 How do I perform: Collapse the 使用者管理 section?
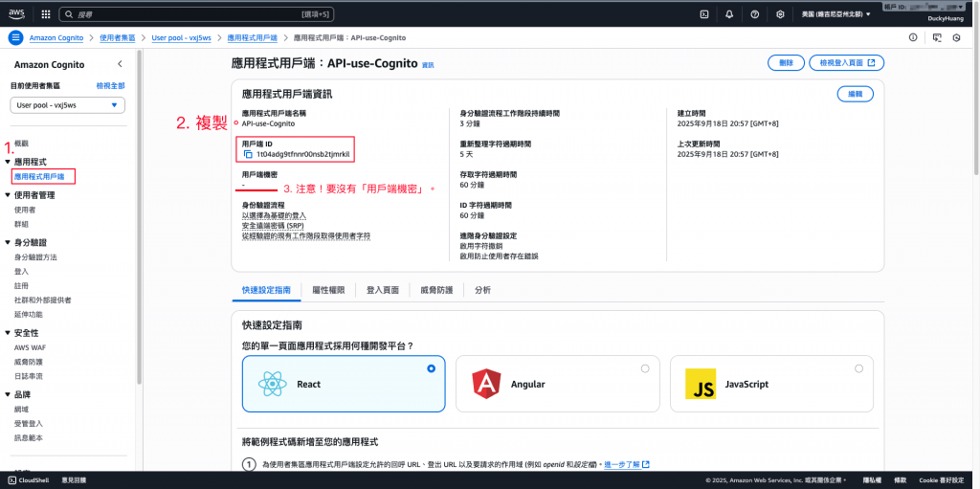8,196
